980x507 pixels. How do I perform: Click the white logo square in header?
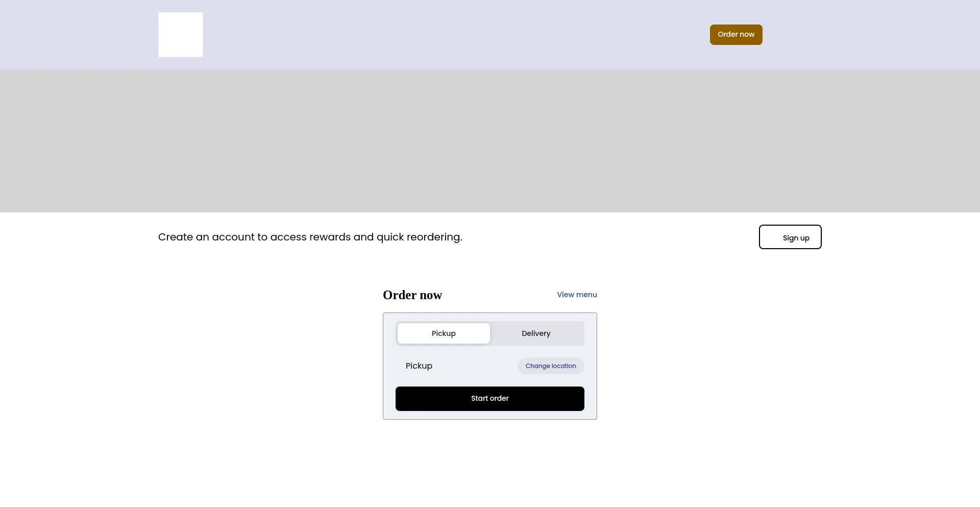(180, 35)
